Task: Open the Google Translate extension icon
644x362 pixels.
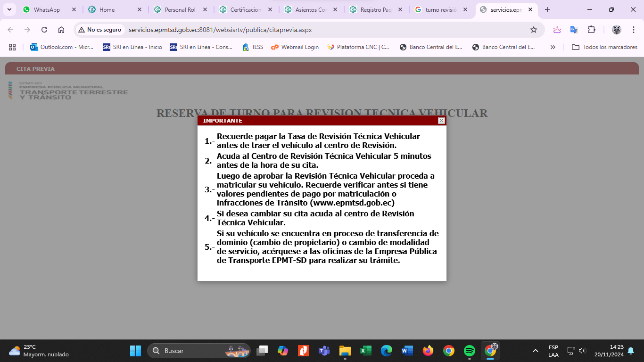Action: tap(574, 30)
